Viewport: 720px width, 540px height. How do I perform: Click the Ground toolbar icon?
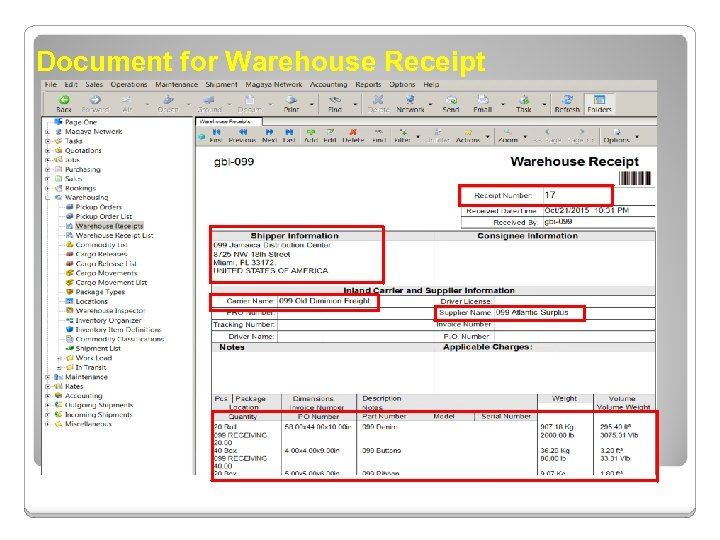[x=209, y=104]
